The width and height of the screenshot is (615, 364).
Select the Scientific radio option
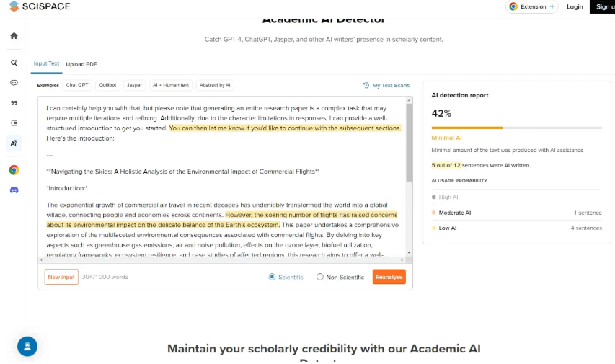(x=272, y=277)
